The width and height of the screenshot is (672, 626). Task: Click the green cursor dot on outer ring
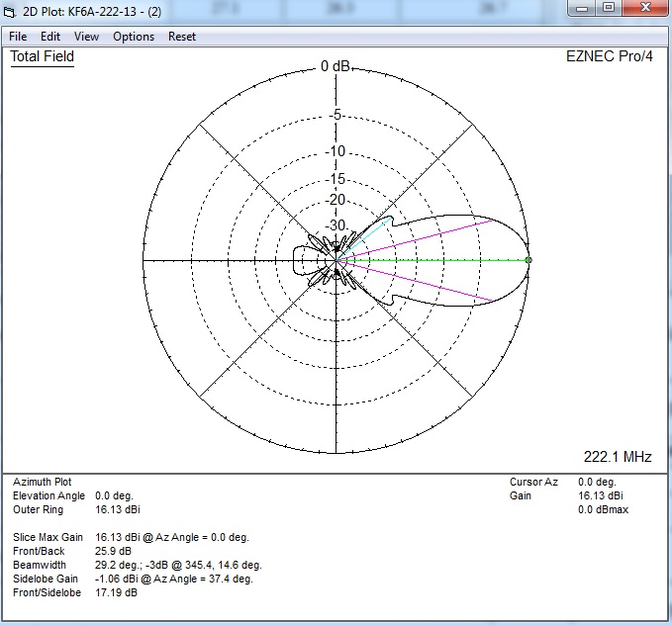[528, 260]
